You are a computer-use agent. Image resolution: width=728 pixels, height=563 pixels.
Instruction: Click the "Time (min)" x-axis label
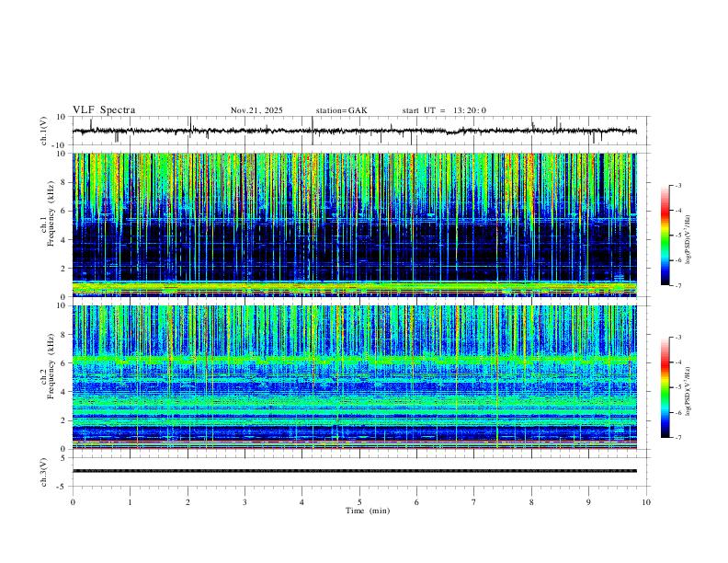[x=368, y=511]
